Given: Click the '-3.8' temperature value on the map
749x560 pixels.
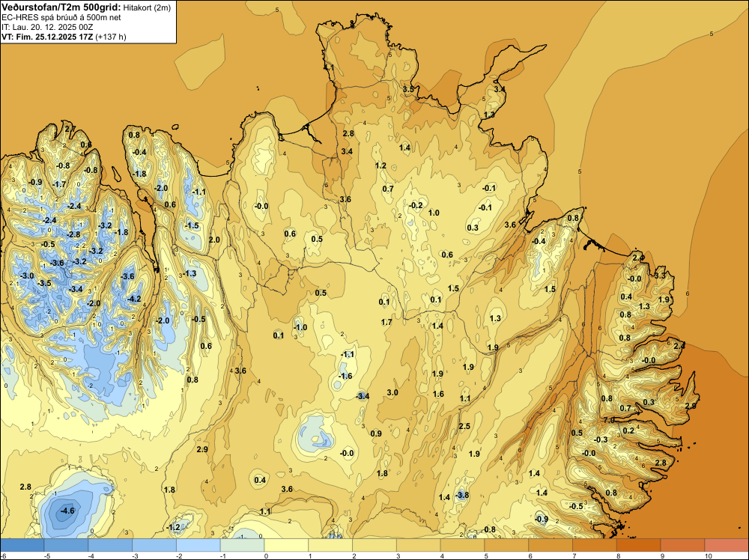Looking at the screenshot, I should pos(462,496).
